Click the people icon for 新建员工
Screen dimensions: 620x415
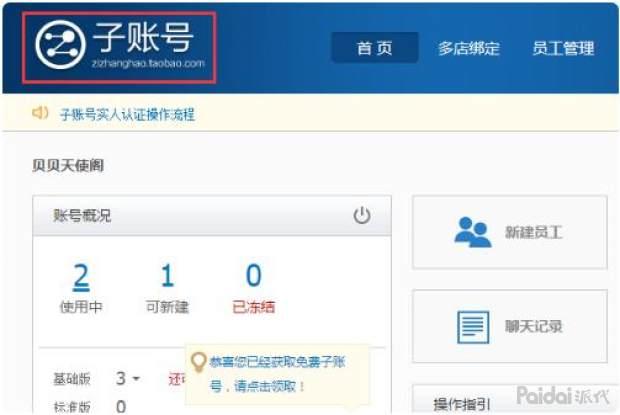tap(472, 232)
